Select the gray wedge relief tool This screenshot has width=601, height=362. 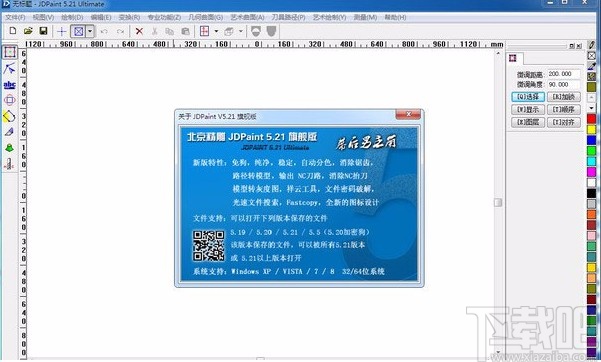pyautogui.click(x=10, y=132)
